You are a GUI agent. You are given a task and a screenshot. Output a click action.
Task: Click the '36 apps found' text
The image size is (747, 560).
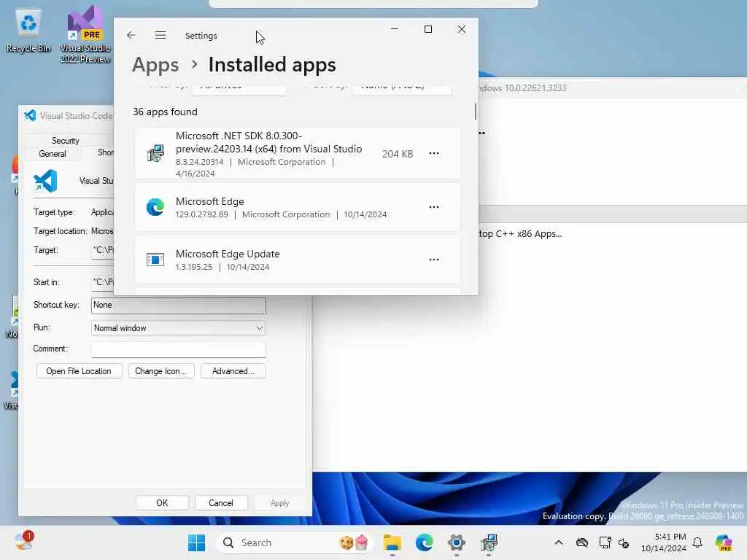tap(165, 112)
